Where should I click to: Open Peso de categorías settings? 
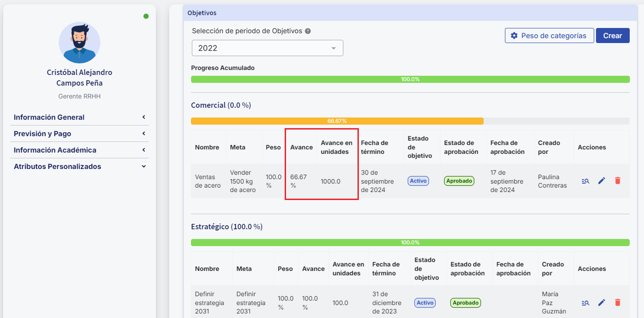549,36
